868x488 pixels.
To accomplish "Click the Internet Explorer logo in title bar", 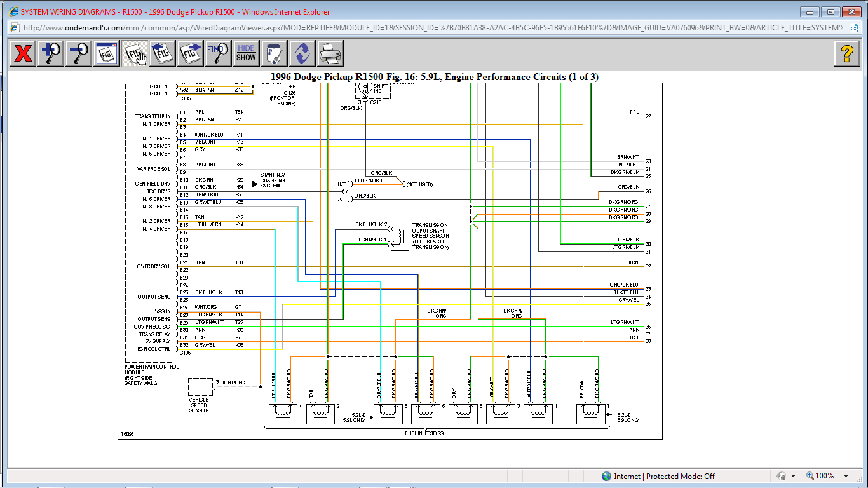I will 13,11.
